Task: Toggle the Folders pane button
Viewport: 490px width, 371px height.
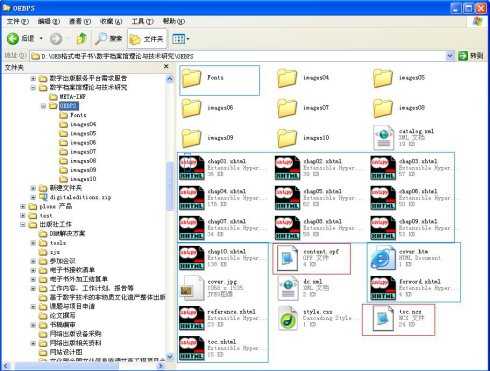Action: click(147, 39)
